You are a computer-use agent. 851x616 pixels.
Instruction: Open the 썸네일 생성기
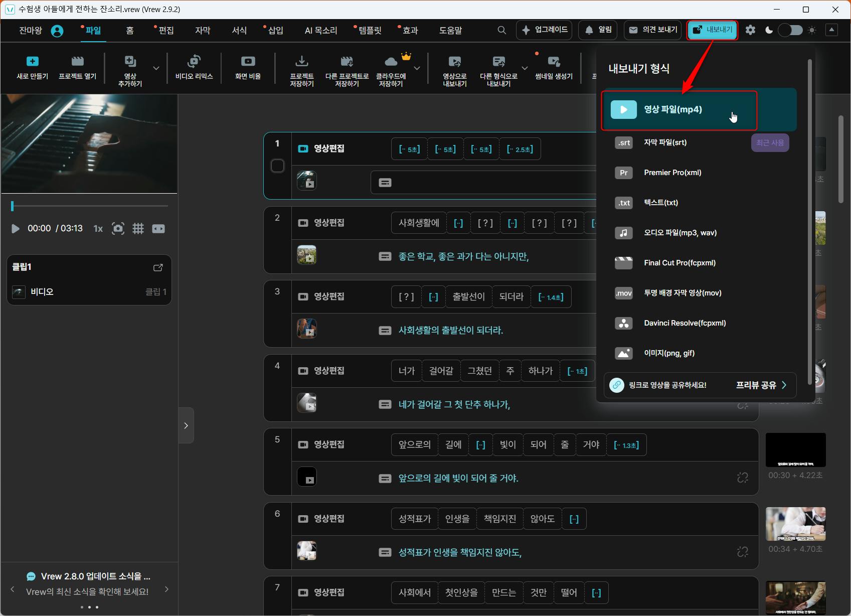[554, 67]
